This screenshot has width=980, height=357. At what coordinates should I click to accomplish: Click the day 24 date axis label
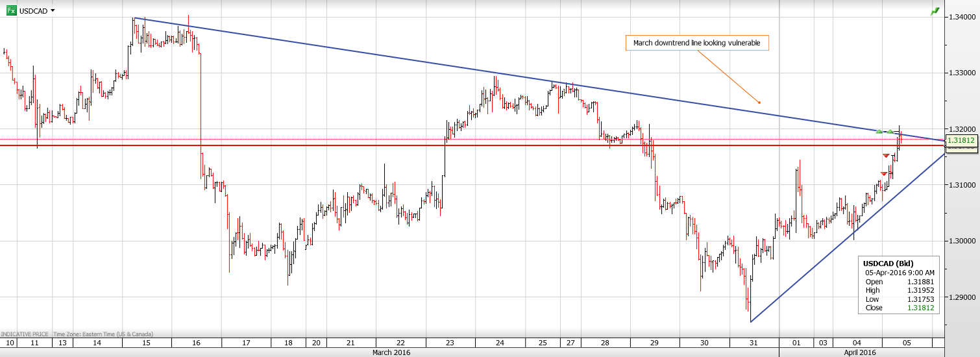[x=500, y=343]
